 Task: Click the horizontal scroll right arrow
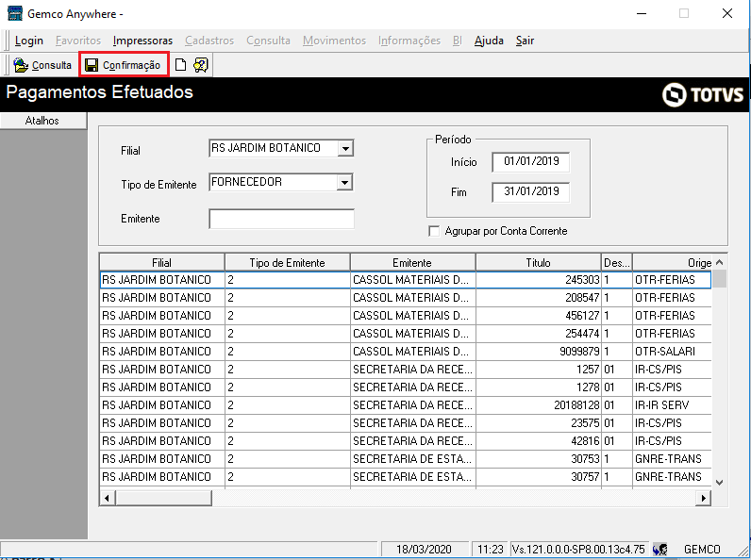703,499
